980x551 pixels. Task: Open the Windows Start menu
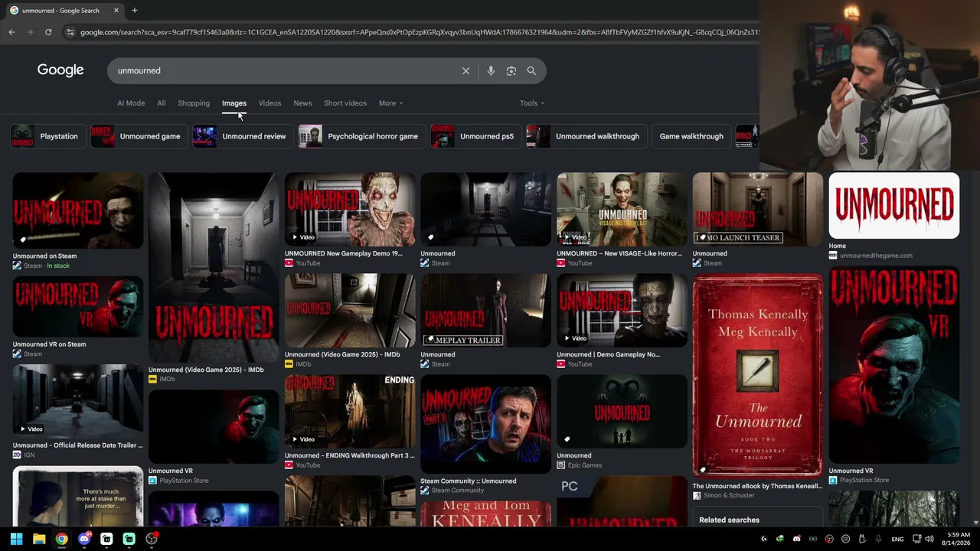point(16,539)
